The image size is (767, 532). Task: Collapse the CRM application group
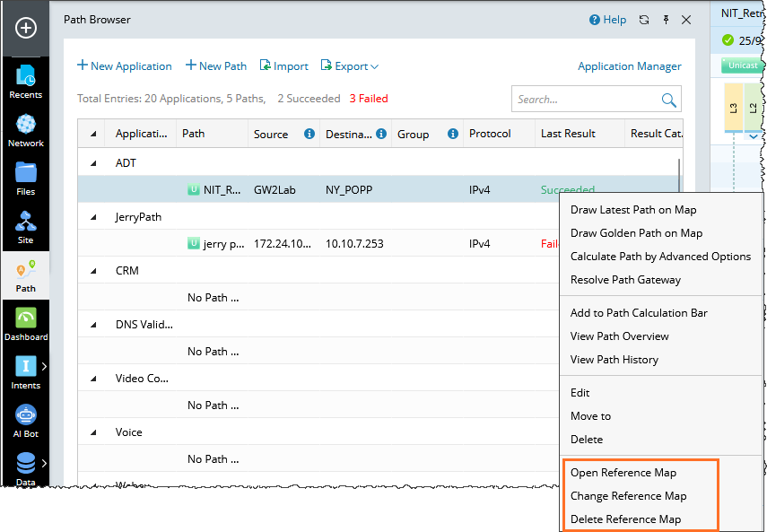tap(94, 271)
